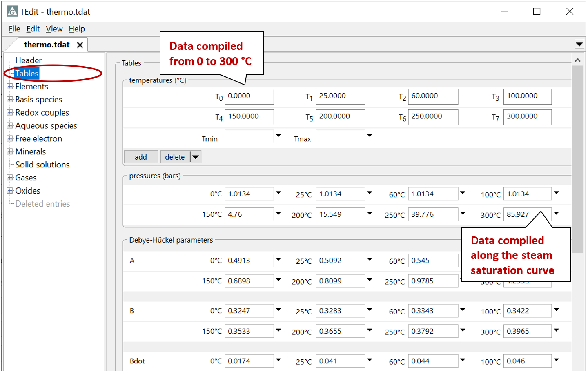Open dropdown for B parameter 0.3965
588x372 pixels.
coord(556,330)
